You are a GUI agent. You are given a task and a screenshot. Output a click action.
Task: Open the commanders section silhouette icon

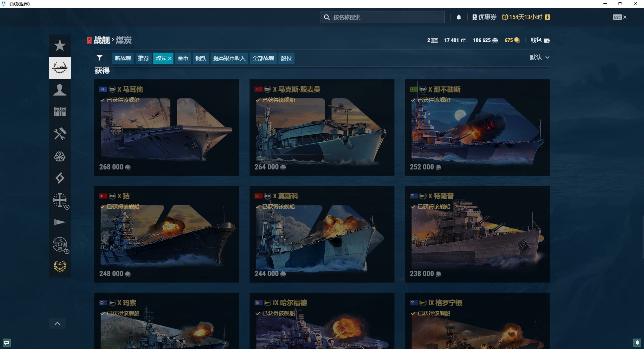60,90
